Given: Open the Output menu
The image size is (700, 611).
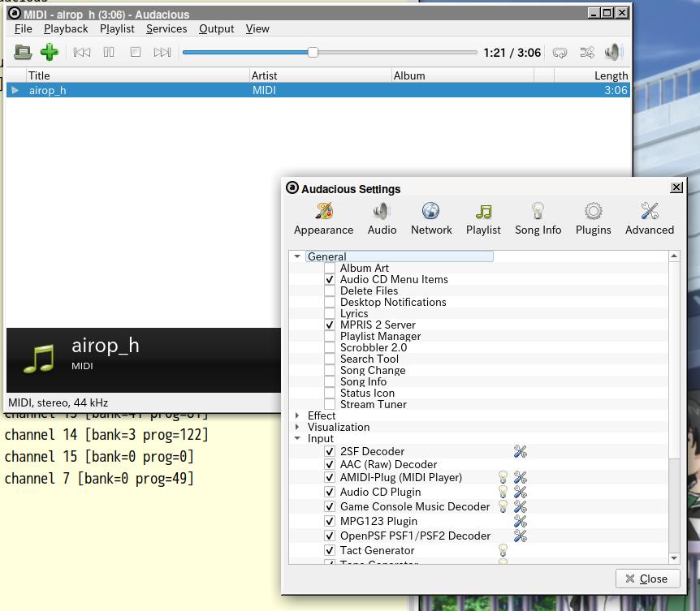Looking at the screenshot, I should coord(217,28).
